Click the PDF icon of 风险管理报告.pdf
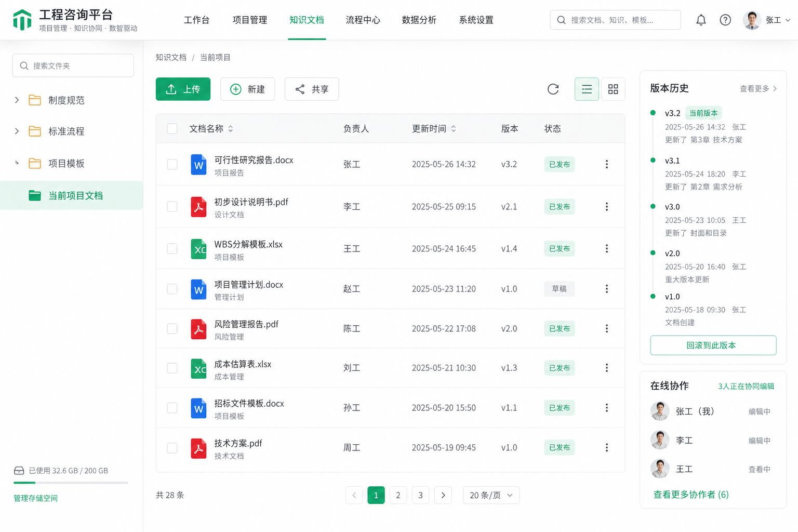 [198, 329]
